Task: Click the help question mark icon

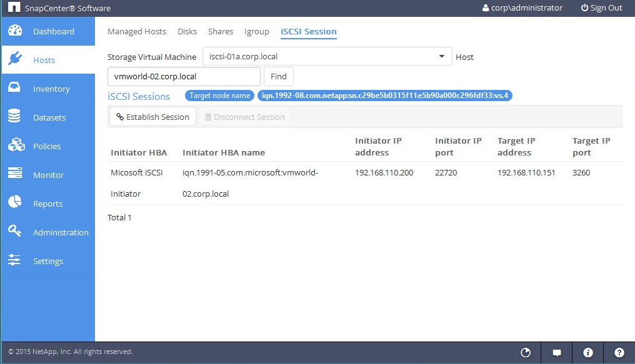Action: pyautogui.click(x=619, y=353)
